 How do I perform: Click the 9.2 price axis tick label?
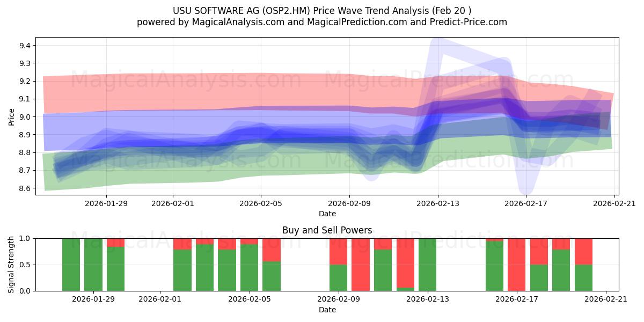click(25, 81)
